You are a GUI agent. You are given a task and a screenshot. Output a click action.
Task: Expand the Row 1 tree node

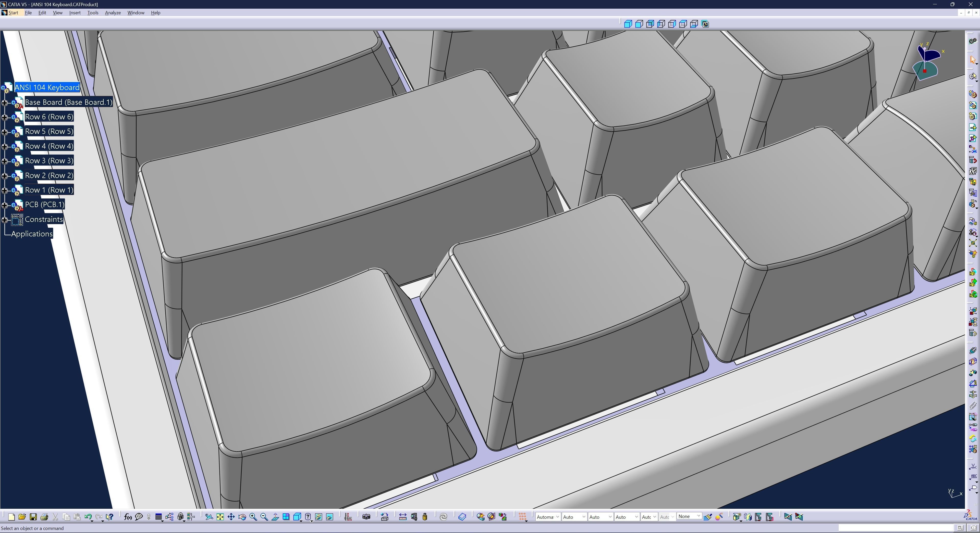click(x=5, y=191)
